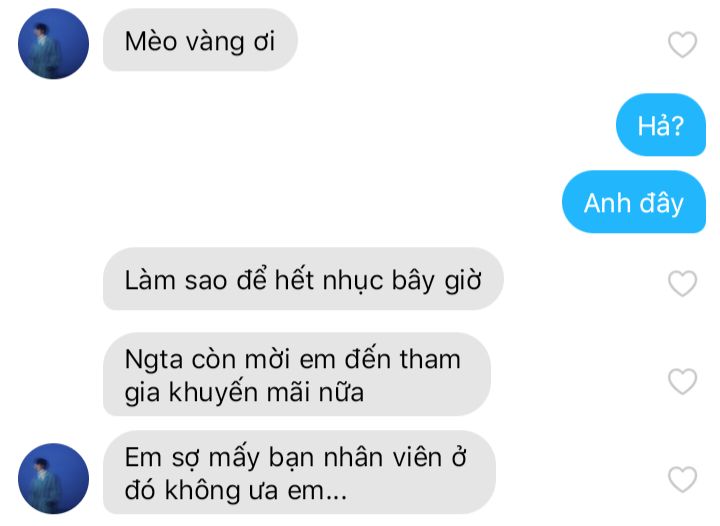Select the blue "Anh đây" sent message
This screenshot has width=720, height=526.
tap(634, 202)
